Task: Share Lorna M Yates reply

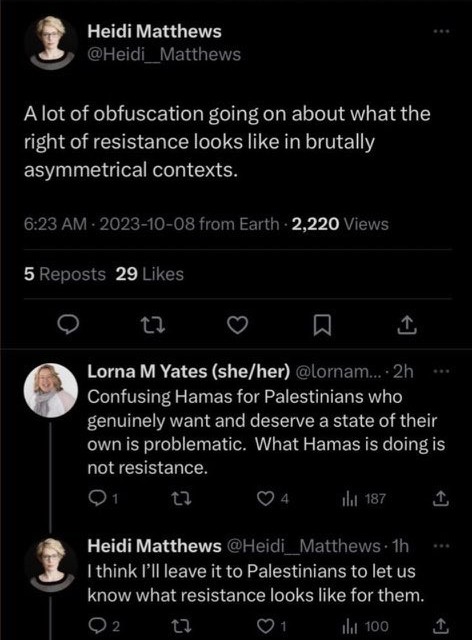Action: coord(441,498)
